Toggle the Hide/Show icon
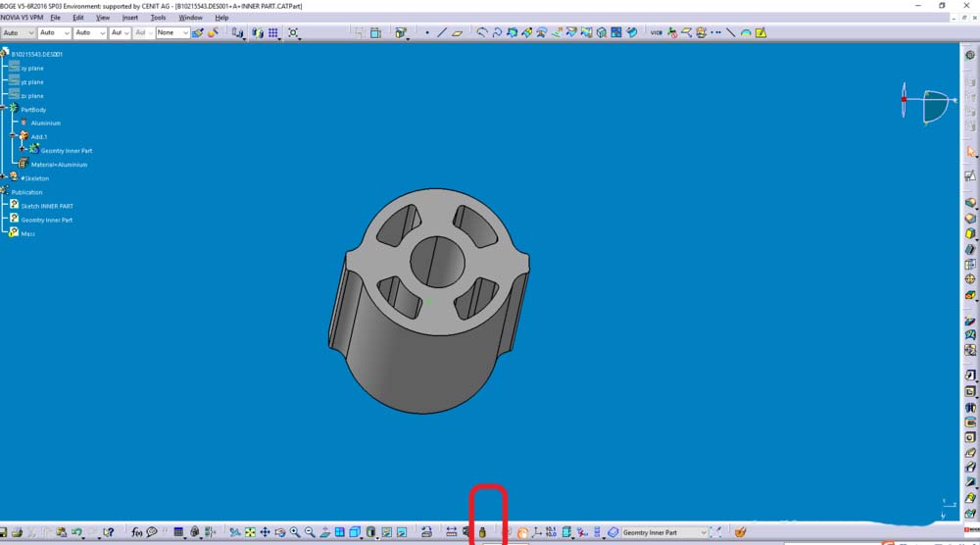 [x=387, y=532]
